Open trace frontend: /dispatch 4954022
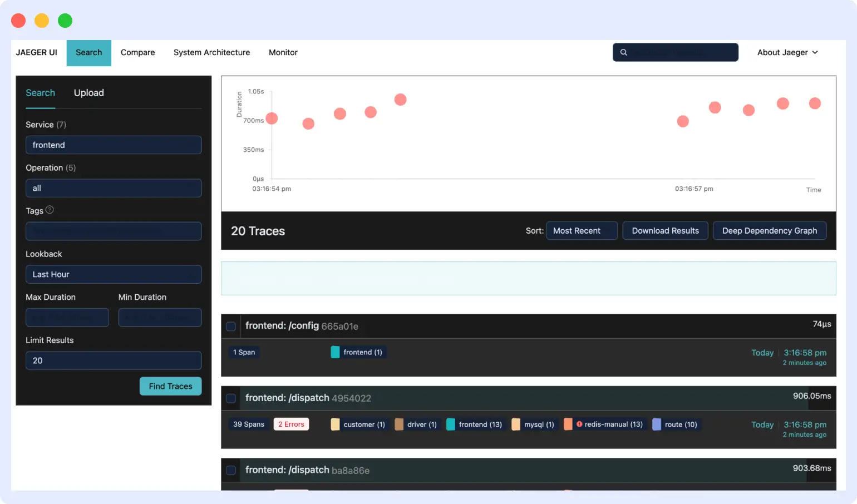Image resolution: width=857 pixels, height=504 pixels. (x=308, y=398)
